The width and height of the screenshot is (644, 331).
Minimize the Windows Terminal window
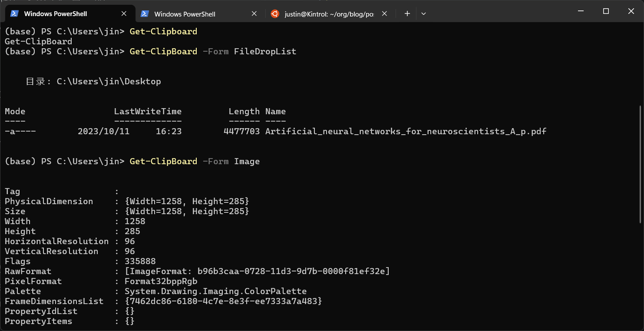tap(580, 11)
